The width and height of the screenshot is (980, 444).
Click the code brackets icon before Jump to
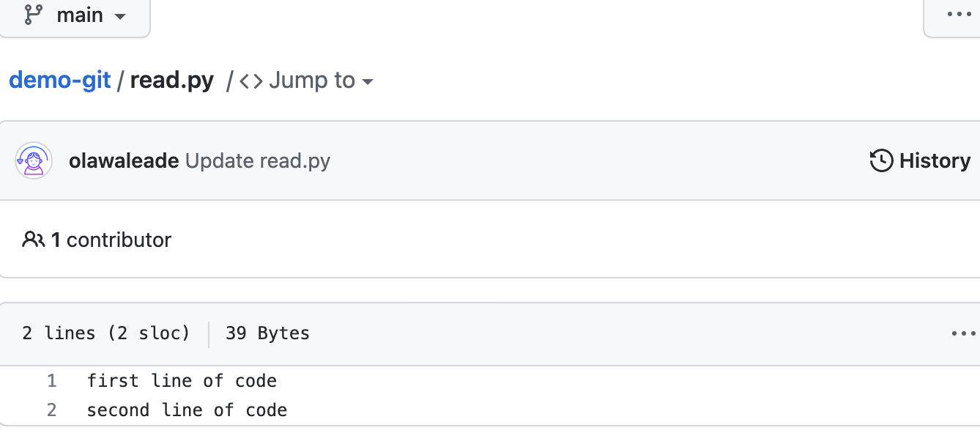tap(250, 81)
